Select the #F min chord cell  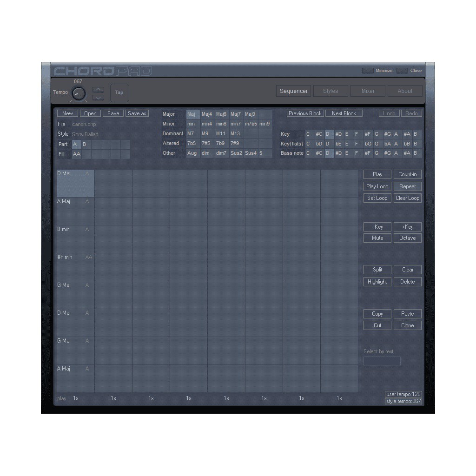coord(76,267)
